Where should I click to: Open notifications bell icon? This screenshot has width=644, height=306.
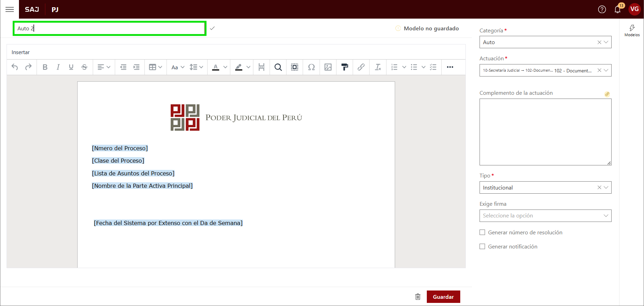(x=617, y=9)
